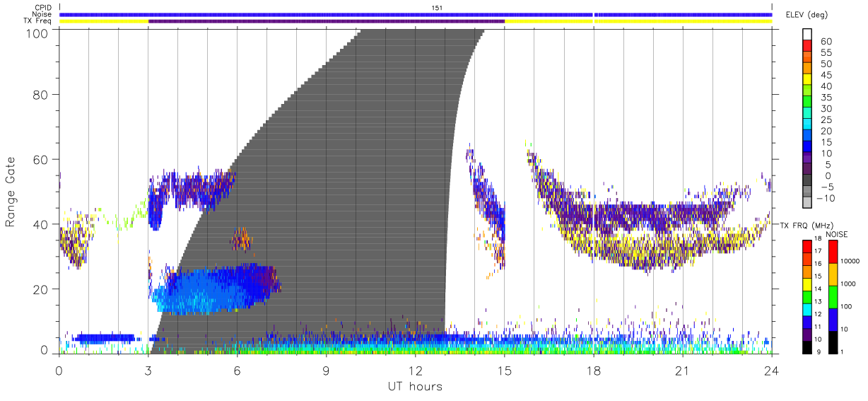This screenshot has height=401, width=868.
Task: Click the UT hours axis title
Action: [x=415, y=386]
